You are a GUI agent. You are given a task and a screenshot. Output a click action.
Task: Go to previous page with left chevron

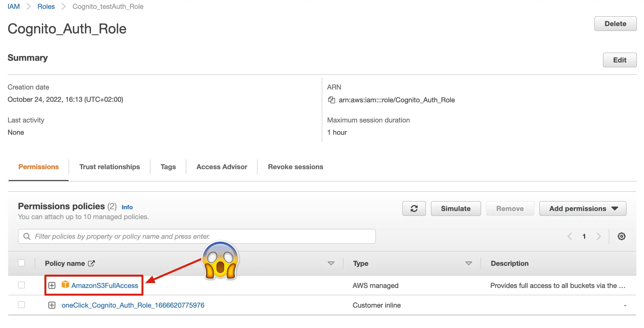pyautogui.click(x=570, y=236)
